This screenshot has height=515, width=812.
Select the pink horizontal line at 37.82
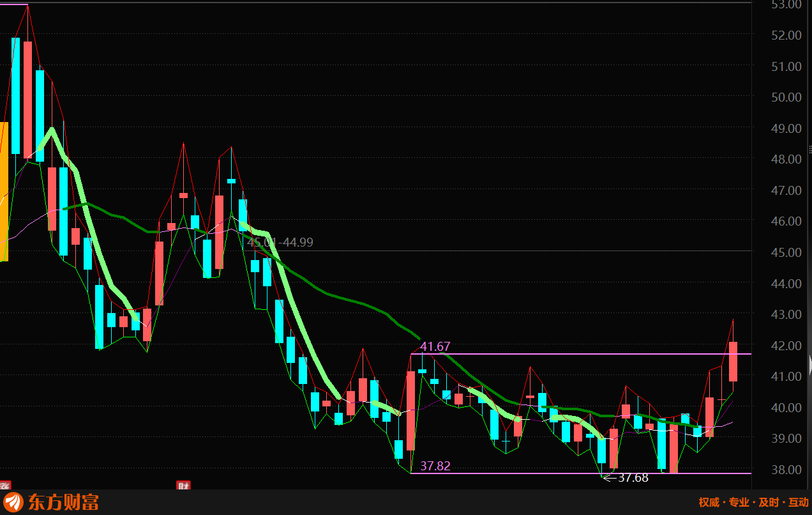point(581,473)
